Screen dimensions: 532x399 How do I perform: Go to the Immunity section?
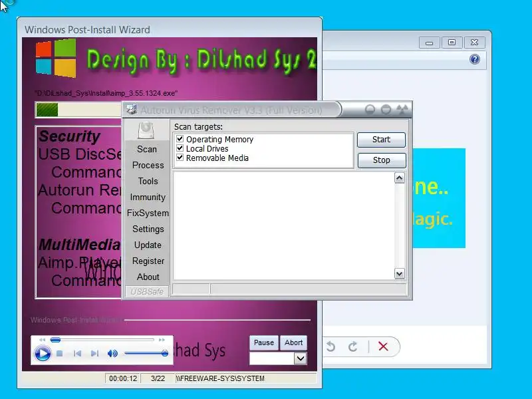pos(148,197)
